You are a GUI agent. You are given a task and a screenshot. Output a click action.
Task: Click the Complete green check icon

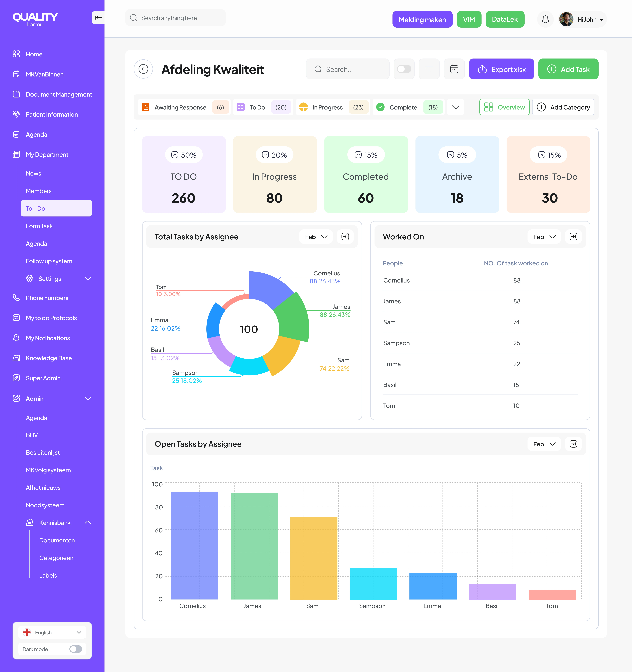(380, 107)
